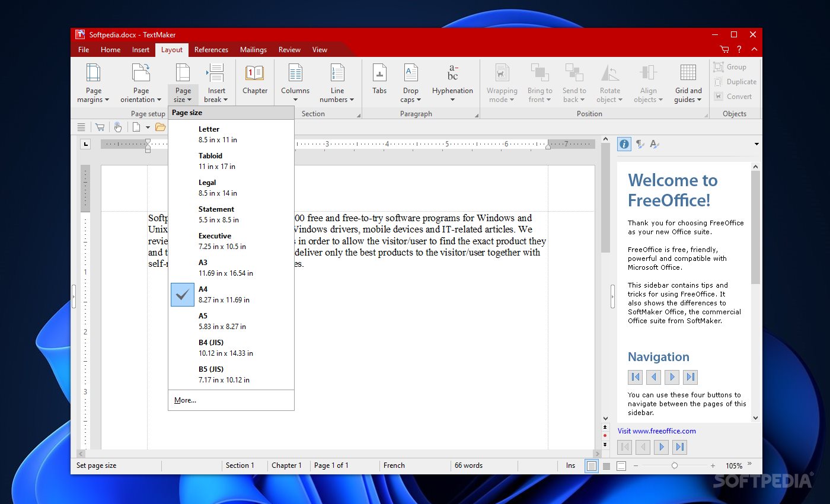The height and width of the screenshot is (504, 830).
Task: Open the sidebar options dropdown arrow
Action: (756, 144)
